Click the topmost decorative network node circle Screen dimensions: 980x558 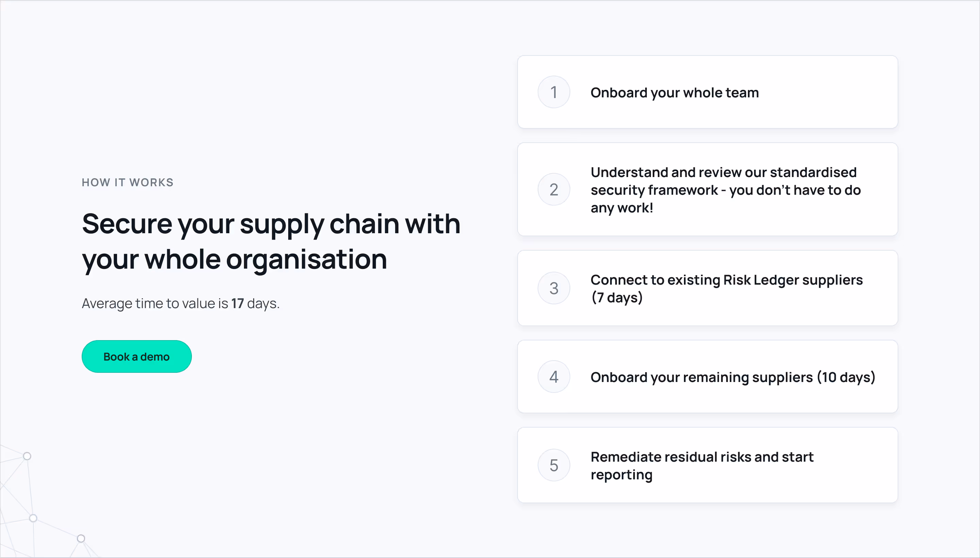point(27,456)
